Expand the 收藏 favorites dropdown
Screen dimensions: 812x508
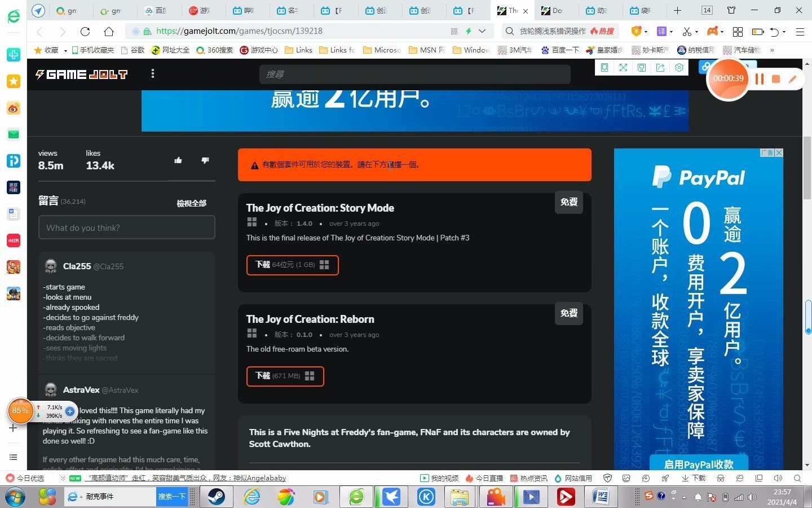pos(65,50)
